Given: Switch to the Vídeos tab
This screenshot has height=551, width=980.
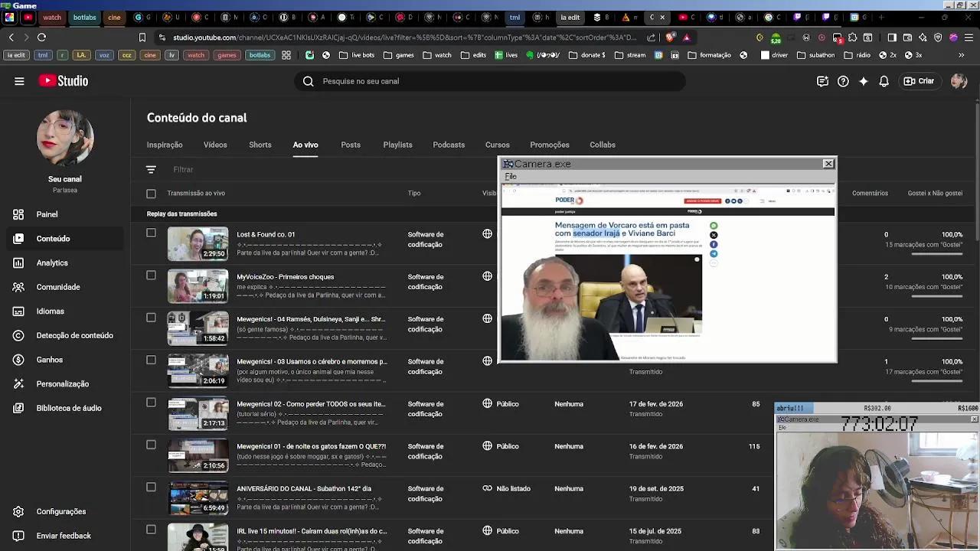Looking at the screenshot, I should point(215,145).
